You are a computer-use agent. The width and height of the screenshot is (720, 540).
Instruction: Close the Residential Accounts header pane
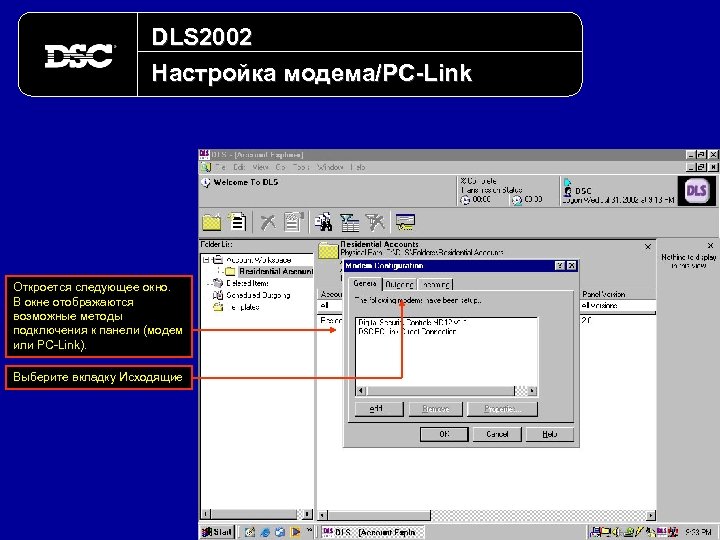648,247
